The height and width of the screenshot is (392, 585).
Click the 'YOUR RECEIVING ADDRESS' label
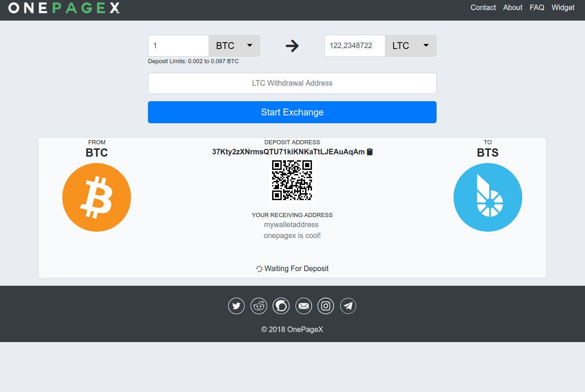pos(292,215)
